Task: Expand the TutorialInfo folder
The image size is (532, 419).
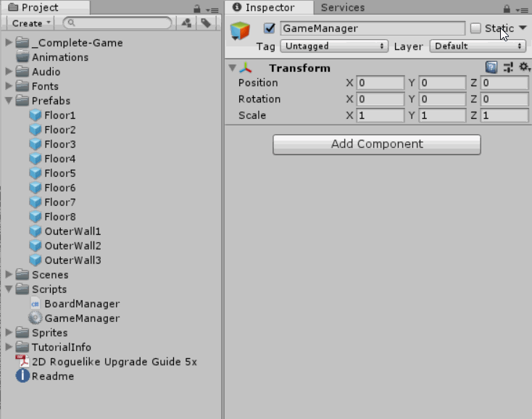Action: [x=9, y=347]
